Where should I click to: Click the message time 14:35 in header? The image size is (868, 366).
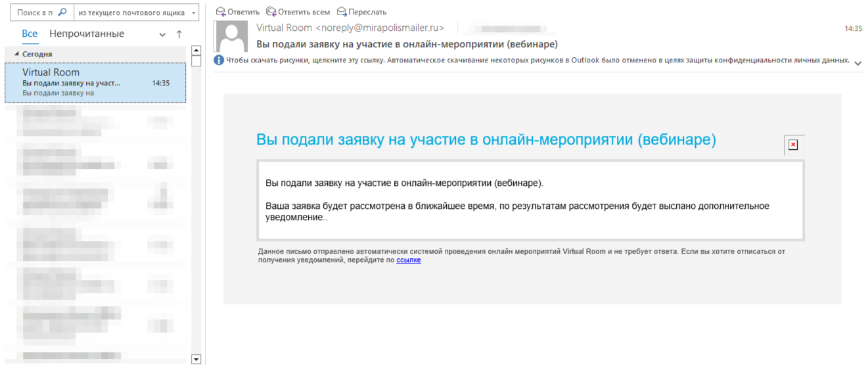click(853, 29)
